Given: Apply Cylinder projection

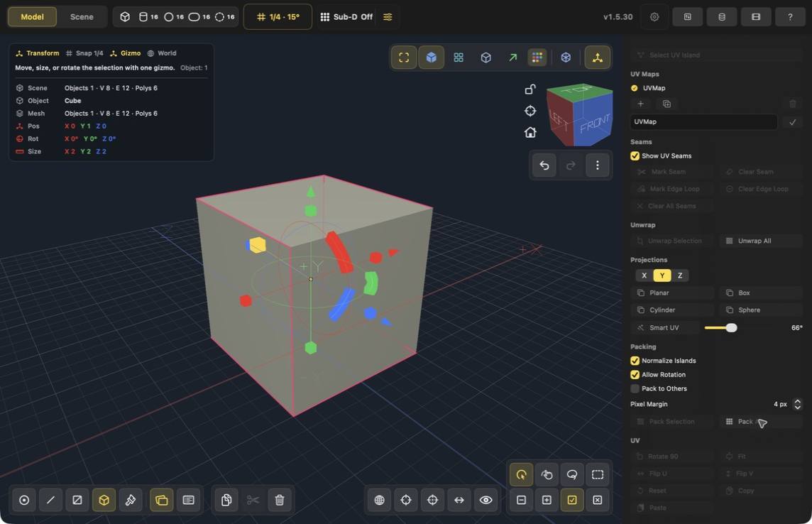Looking at the screenshot, I should (672, 310).
